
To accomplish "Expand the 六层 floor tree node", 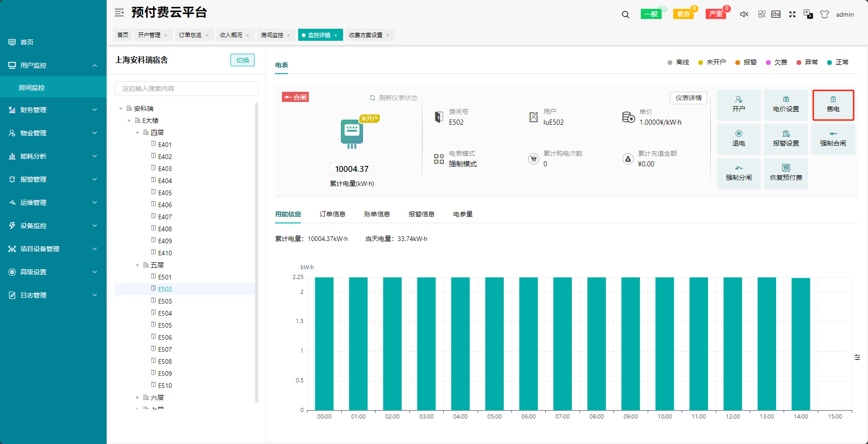I will [x=137, y=398].
